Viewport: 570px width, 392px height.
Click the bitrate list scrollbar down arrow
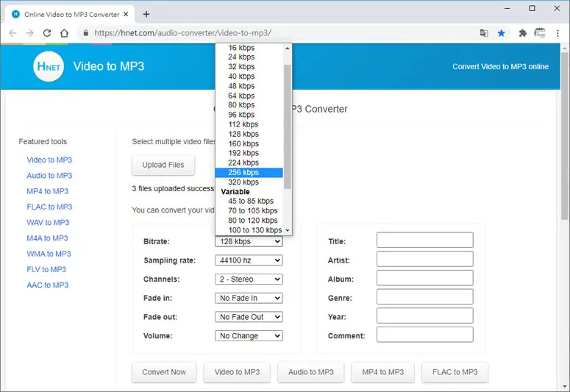(287, 230)
